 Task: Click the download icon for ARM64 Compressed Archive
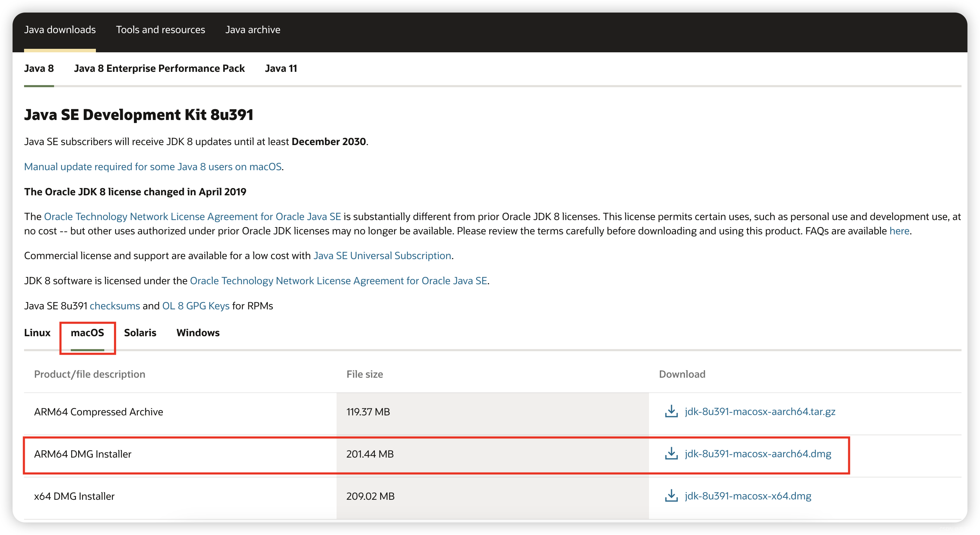point(671,410)
